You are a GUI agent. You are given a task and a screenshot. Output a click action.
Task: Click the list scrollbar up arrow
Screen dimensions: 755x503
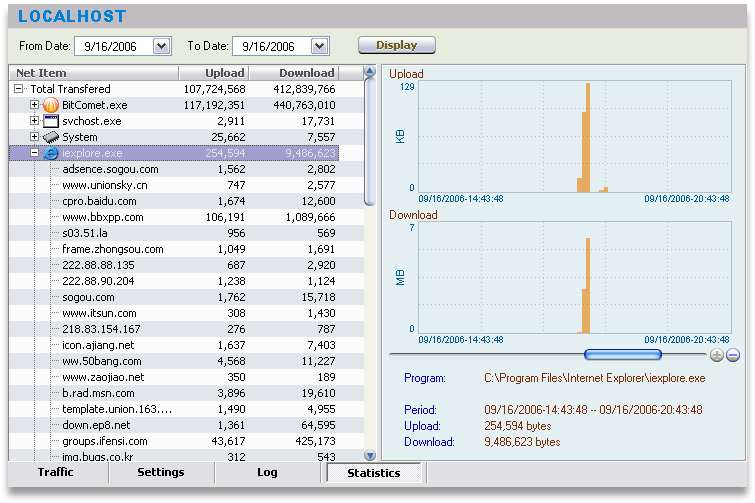[x=370, y=72]
